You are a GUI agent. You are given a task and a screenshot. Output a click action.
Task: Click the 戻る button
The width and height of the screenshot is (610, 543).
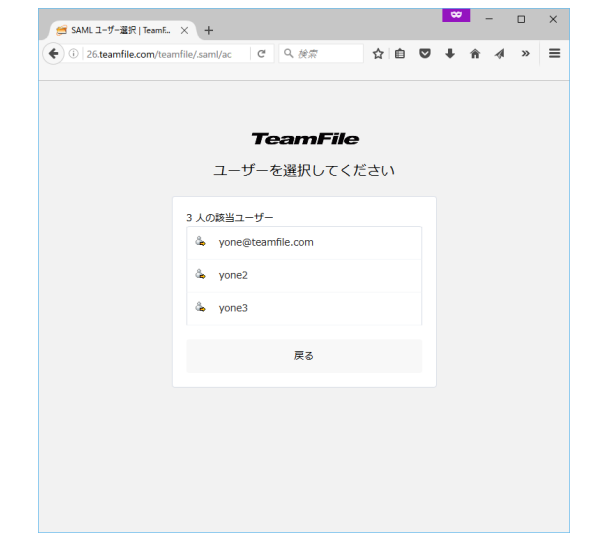303,356
